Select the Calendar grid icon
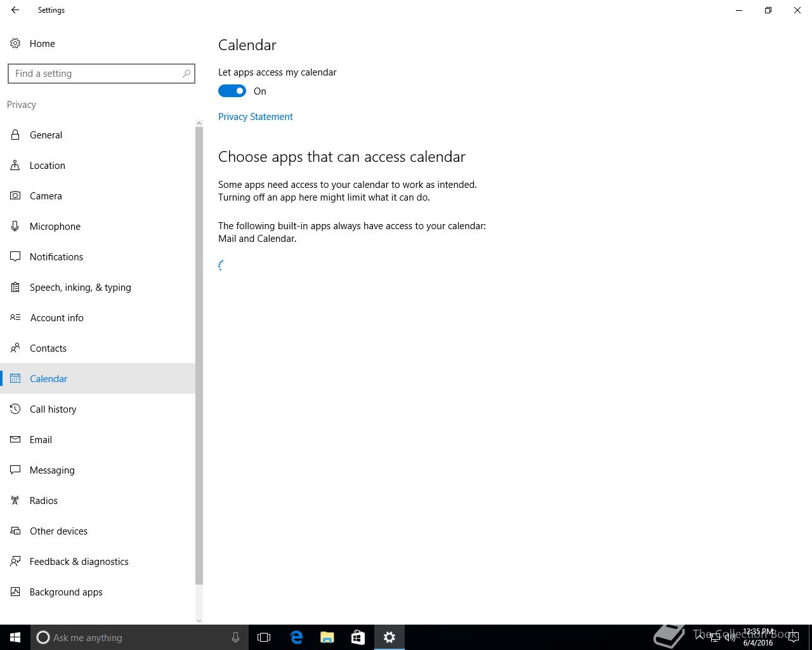The height and width of the screenshot is (650, 812). (15, 378)
